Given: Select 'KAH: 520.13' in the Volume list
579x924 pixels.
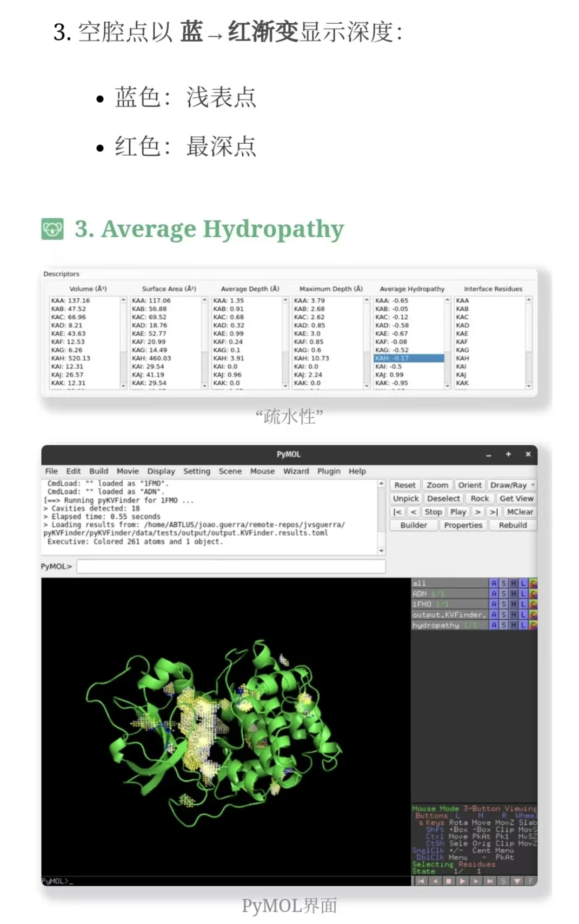Looking at the screenshot, I should point(84,358).
